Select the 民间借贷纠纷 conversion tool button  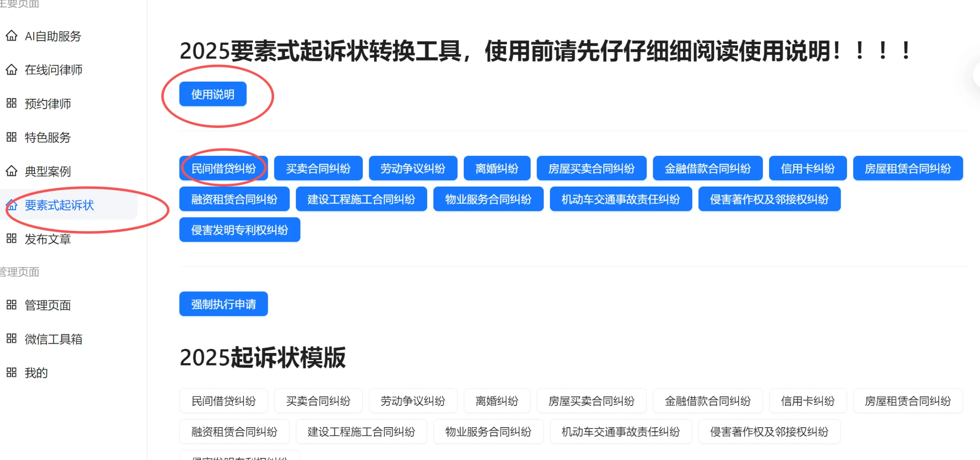click(223, 168)
